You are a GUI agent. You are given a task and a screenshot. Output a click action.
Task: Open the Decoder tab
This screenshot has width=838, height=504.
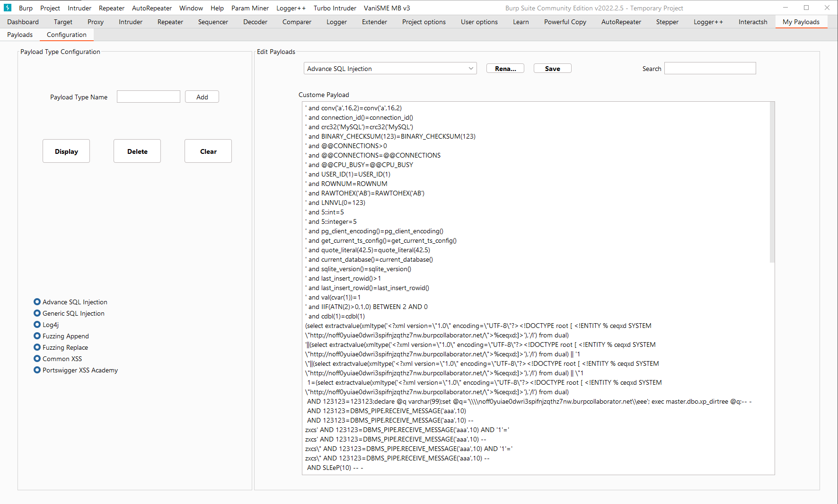[255, 22]
